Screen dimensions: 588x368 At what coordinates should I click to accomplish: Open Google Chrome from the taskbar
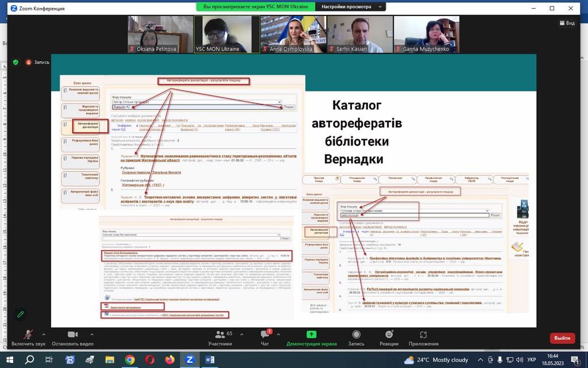[x=130, y=359]
